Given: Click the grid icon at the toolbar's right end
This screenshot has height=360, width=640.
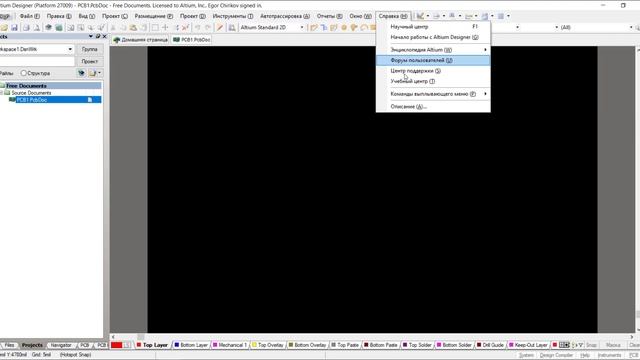Looking at the screenshot, I should (501, 16).
